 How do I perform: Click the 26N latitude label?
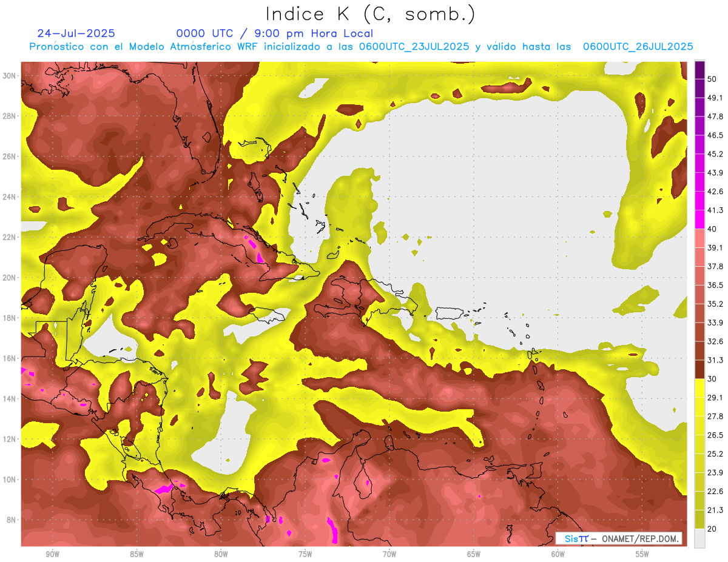[9, 156]
